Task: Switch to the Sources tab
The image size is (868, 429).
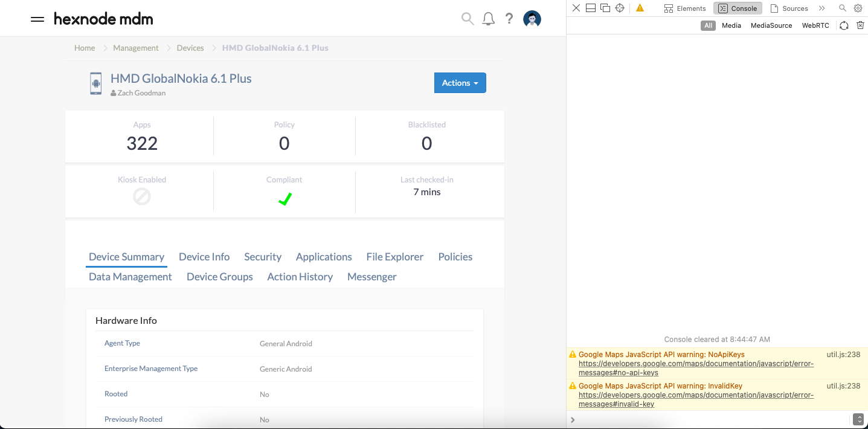Action: click(789, 8)
